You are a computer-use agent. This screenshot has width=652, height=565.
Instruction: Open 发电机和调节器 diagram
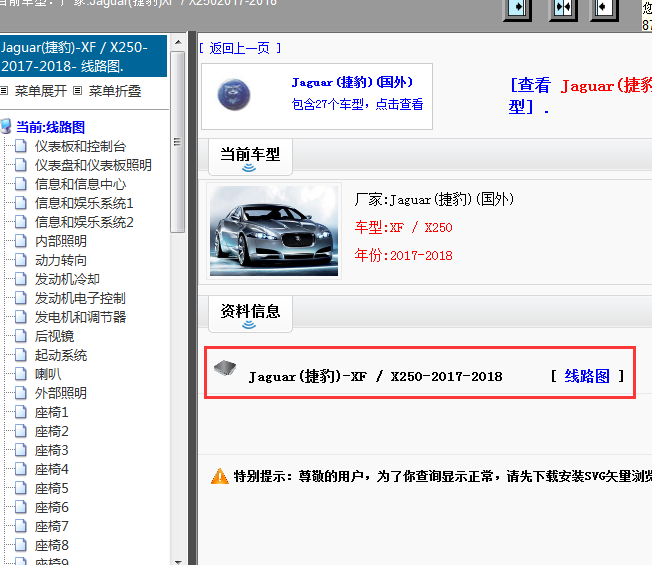pos(80,317)
